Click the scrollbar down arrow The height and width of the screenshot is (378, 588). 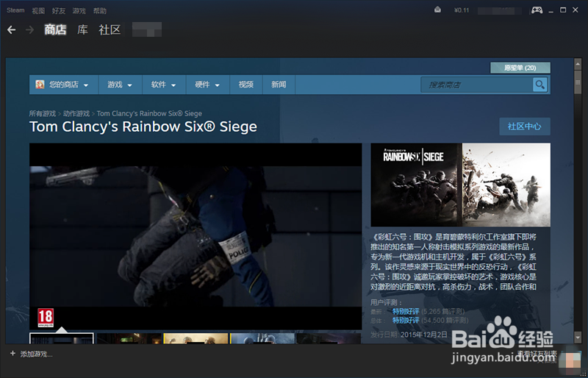click(x=578, y=338)
